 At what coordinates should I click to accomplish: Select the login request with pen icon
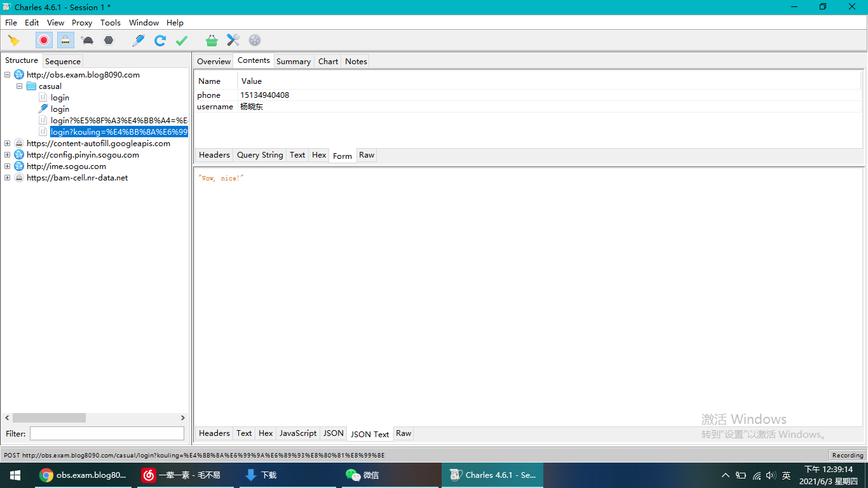pos(60,109)
